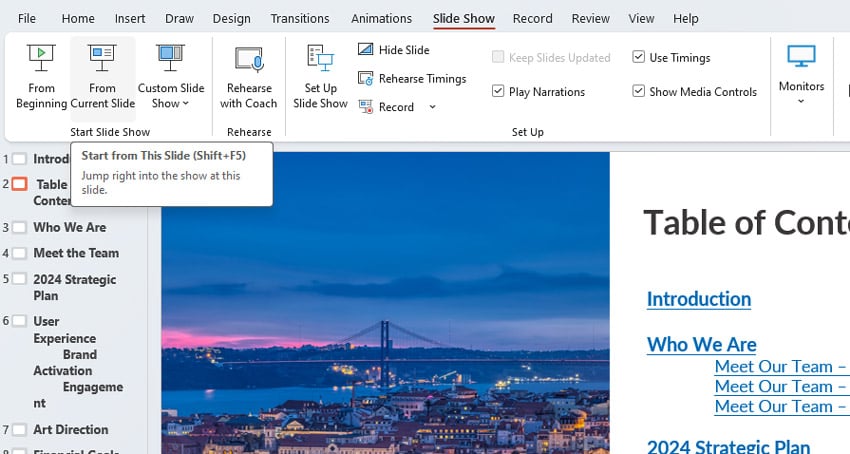850x454 pixels.
Task: Uncheck Play Narrations checkbox
Action: (x=498, y=92)
